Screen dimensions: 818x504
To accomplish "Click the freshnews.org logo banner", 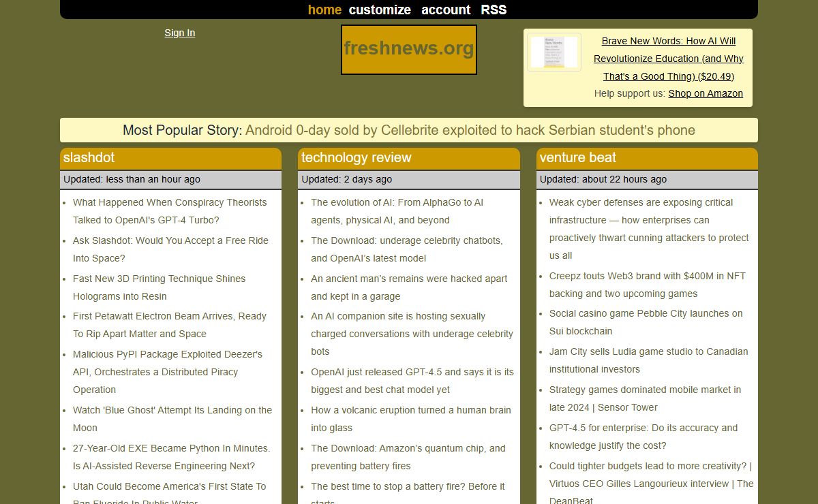I will [409, 50].
